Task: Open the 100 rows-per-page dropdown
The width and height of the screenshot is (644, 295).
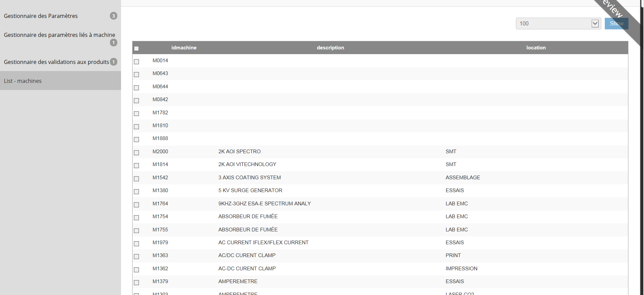Action: point(558,23)
